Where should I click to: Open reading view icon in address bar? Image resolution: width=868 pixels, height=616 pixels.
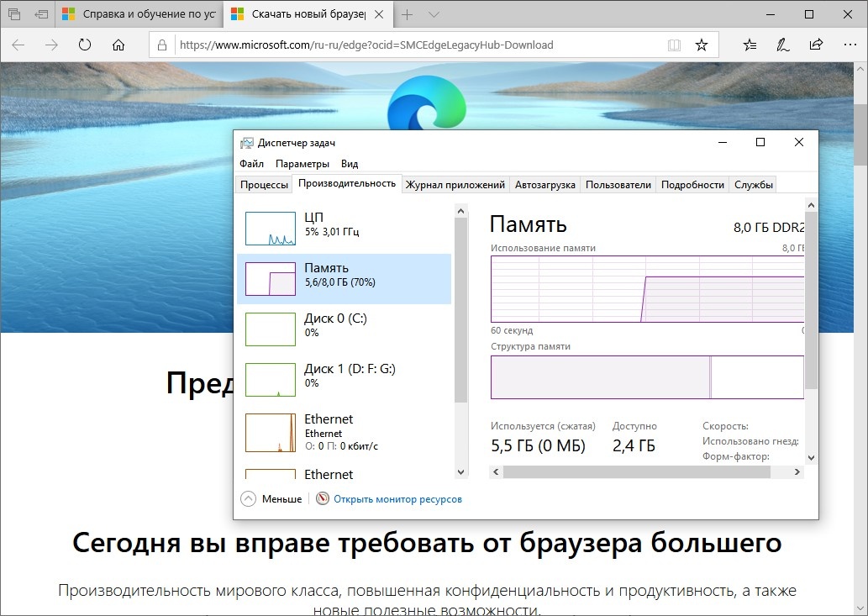674,45
